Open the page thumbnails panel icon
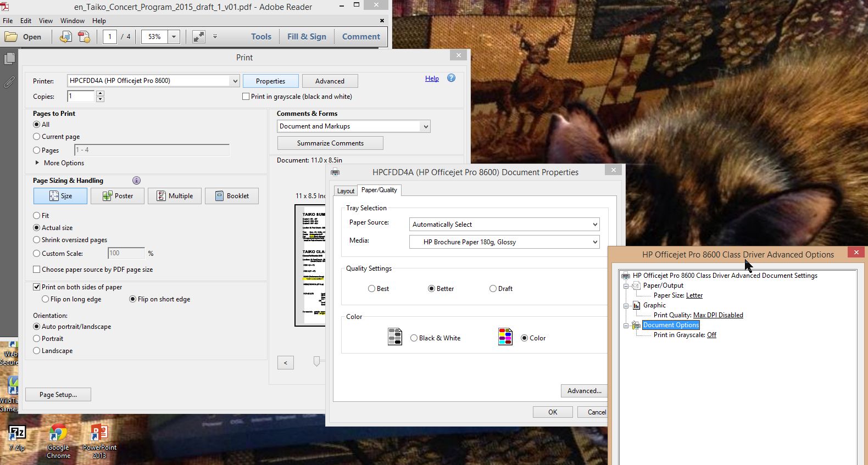868x465 pixels. [x=9, y=59]
